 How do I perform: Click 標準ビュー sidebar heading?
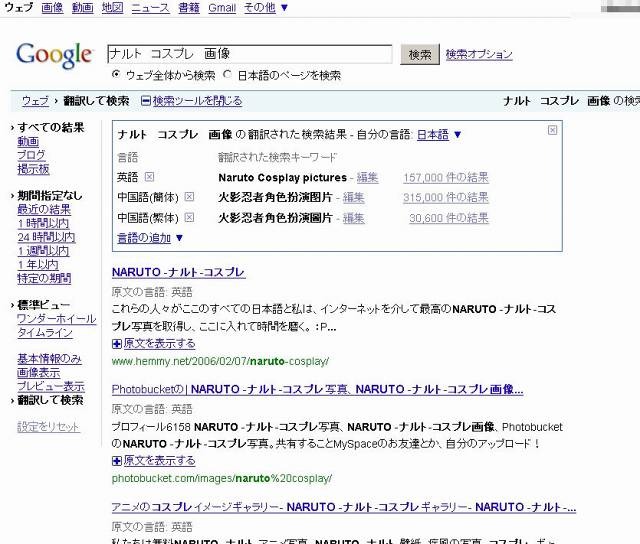(43, 305)
